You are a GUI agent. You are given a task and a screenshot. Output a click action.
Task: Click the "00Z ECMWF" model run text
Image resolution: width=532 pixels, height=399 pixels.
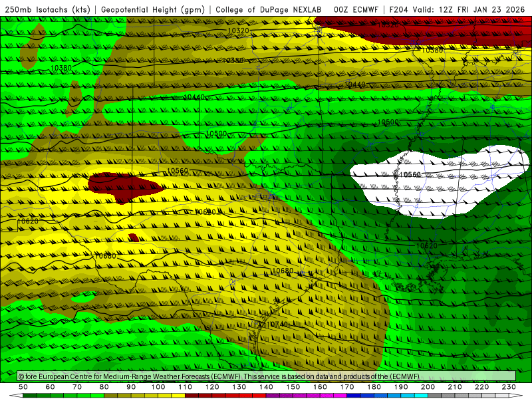click(x=356, y=9)
